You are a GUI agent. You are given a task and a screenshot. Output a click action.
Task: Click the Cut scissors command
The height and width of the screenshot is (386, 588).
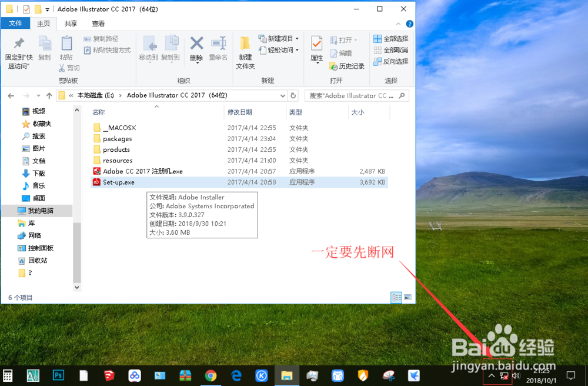[69, 68]
